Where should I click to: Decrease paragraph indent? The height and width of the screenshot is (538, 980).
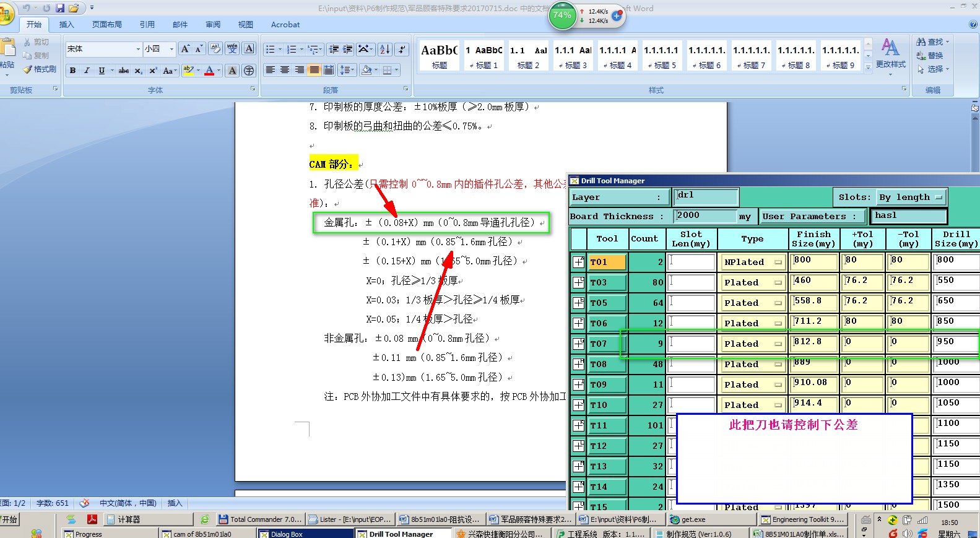[334, 49]
